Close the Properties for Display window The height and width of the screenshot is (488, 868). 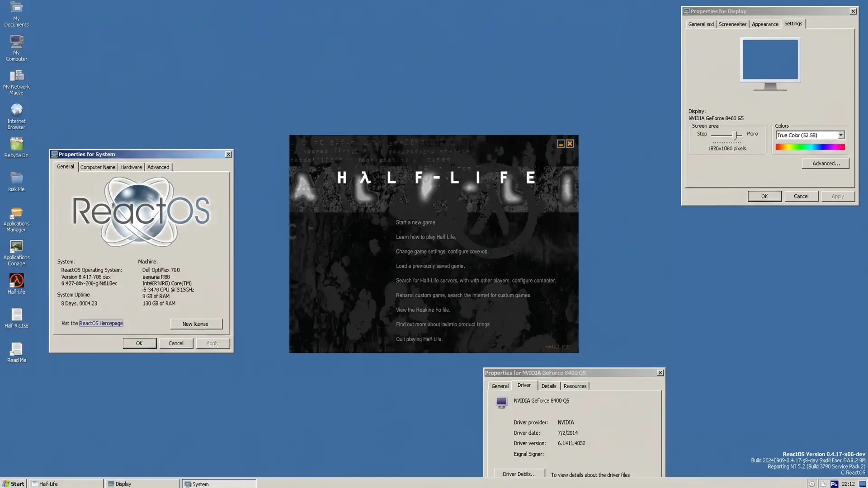pyautogui.click(x=853, y=11)
